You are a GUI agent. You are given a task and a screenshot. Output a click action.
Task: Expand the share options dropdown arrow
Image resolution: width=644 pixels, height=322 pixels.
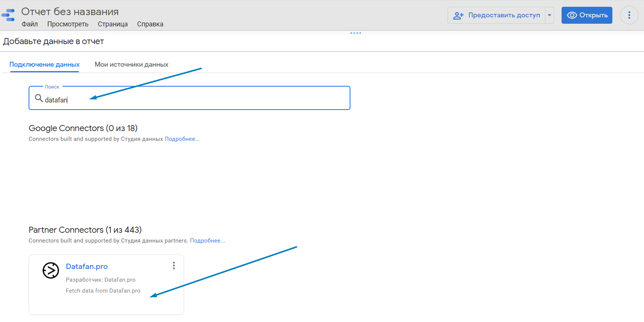550,15
